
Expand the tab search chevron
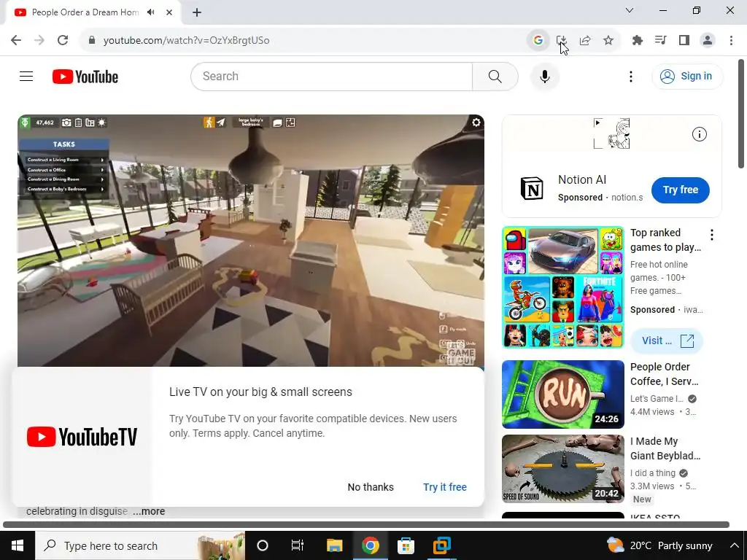[630, 10]
